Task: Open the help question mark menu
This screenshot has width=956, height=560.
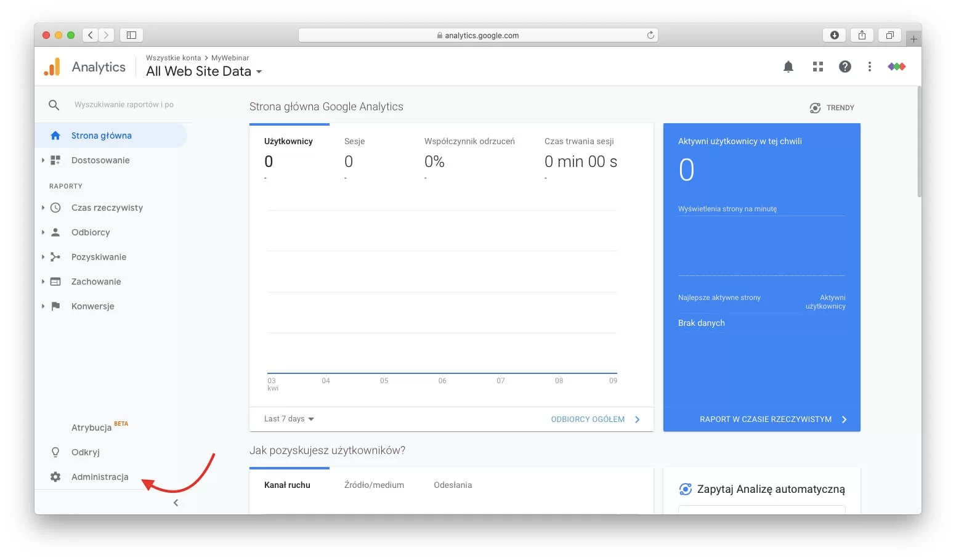Action: (845, 67)
